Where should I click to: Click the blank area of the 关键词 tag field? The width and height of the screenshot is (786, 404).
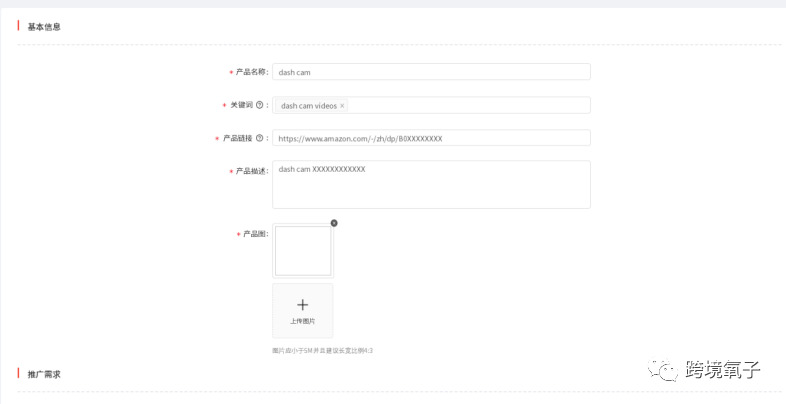click(469, 105)
